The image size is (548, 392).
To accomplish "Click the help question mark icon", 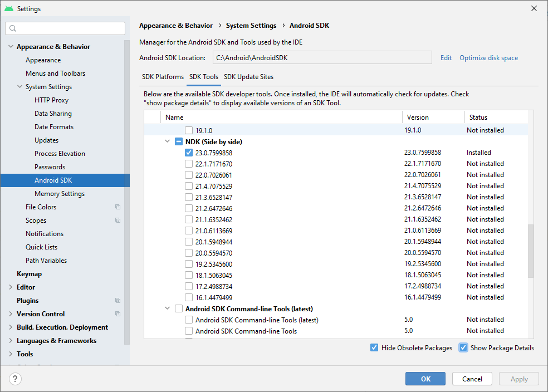I will [15, 379].
